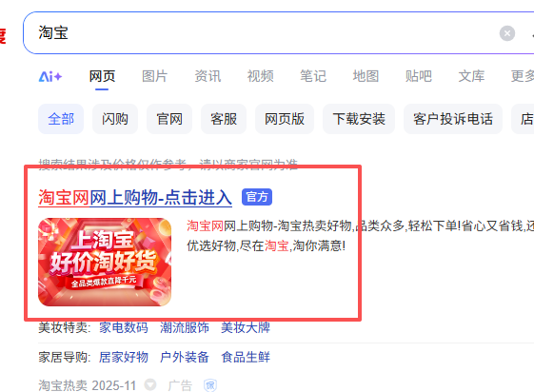Open the Ai+ search mode
The image size is (534, 392).
pyautogui.click(x=50, y=76)
